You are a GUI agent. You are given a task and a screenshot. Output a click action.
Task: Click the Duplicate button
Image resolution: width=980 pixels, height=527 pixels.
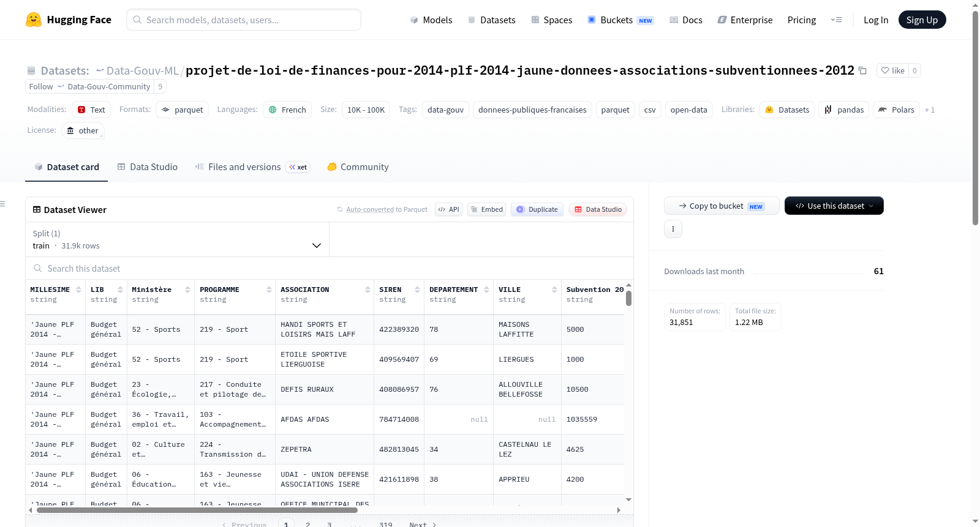coord(537,209)
